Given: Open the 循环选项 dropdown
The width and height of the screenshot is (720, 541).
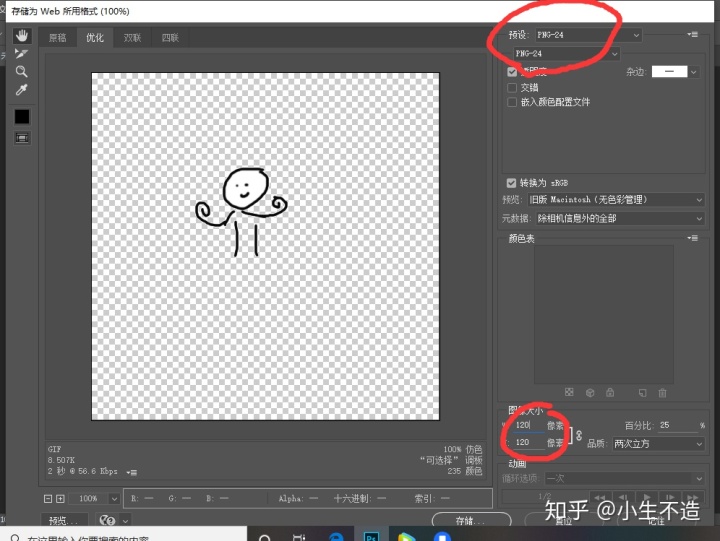Looking at the screenshot, I should pos(624,479).
